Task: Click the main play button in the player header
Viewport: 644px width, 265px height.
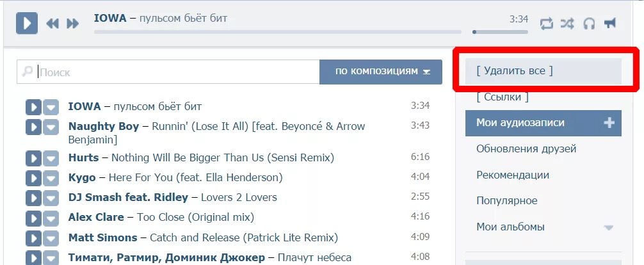Action: coord(27,23)
